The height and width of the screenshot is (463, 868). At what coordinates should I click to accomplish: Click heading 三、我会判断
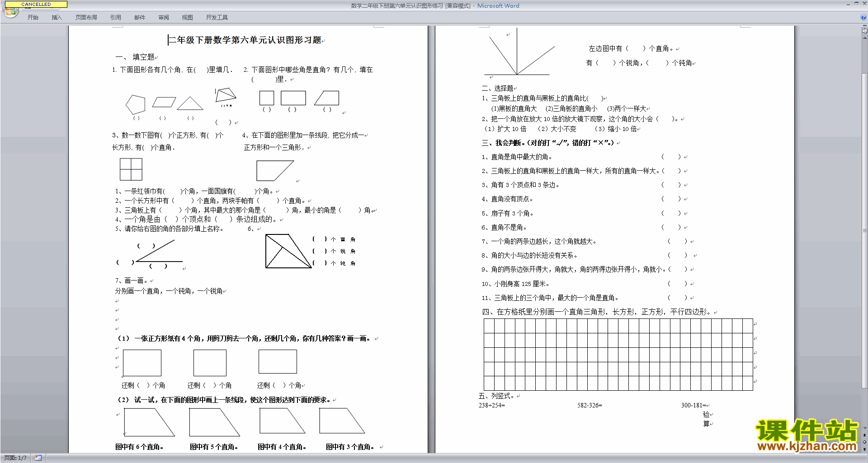pyautogui.click(x=548, y=143)
